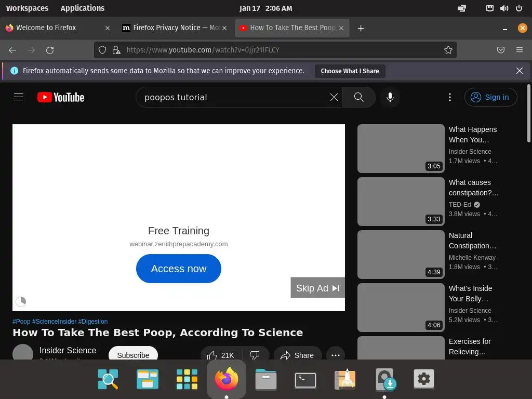
Task: Open Insider Science channel avatar
Action: click(23, 352)
